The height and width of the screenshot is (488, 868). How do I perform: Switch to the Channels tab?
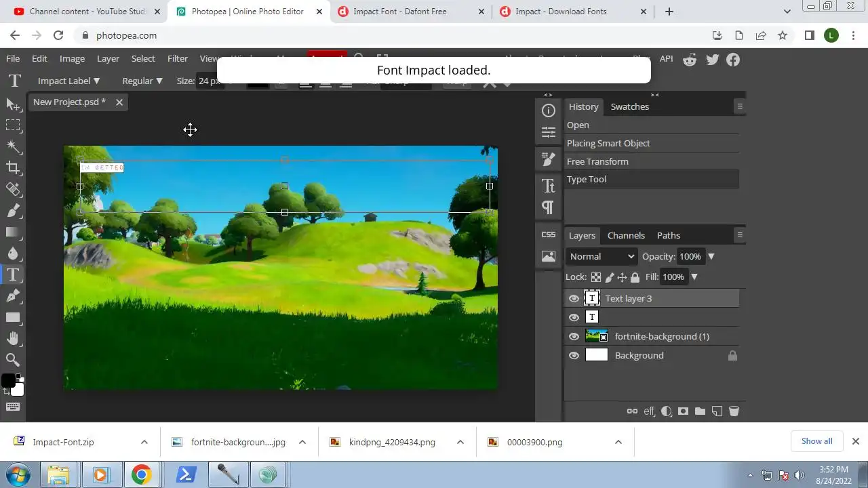coord(626,235)
